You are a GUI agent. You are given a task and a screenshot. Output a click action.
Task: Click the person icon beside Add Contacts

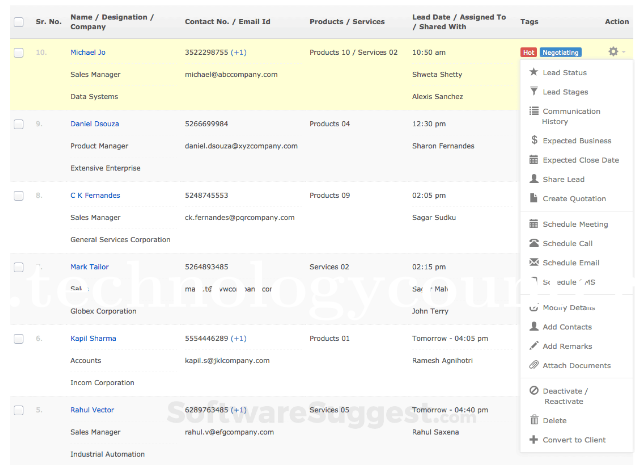pyautogui.click(x=534, y=326)
